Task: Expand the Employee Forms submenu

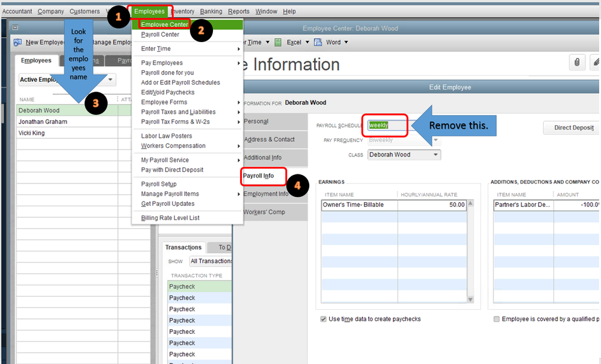Action: (238, 102)
